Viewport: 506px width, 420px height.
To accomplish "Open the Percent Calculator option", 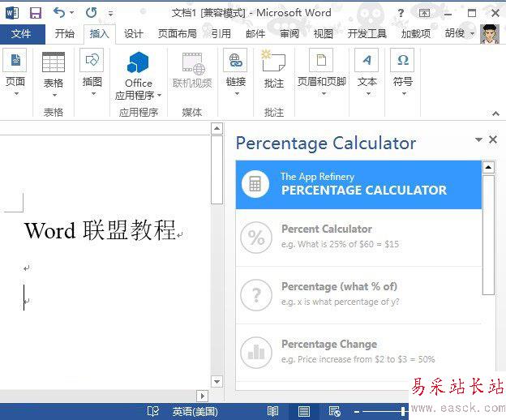I will click(x=359, y=238).
